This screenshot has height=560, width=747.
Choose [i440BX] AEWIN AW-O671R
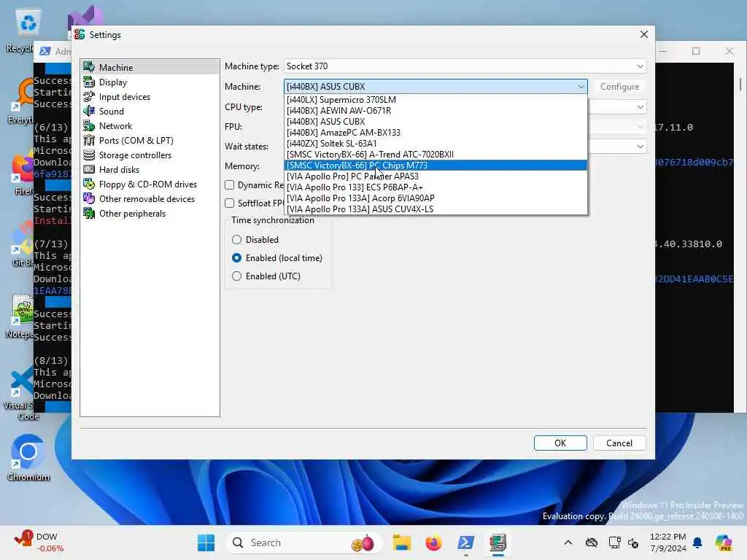click(x=436, y=111)
